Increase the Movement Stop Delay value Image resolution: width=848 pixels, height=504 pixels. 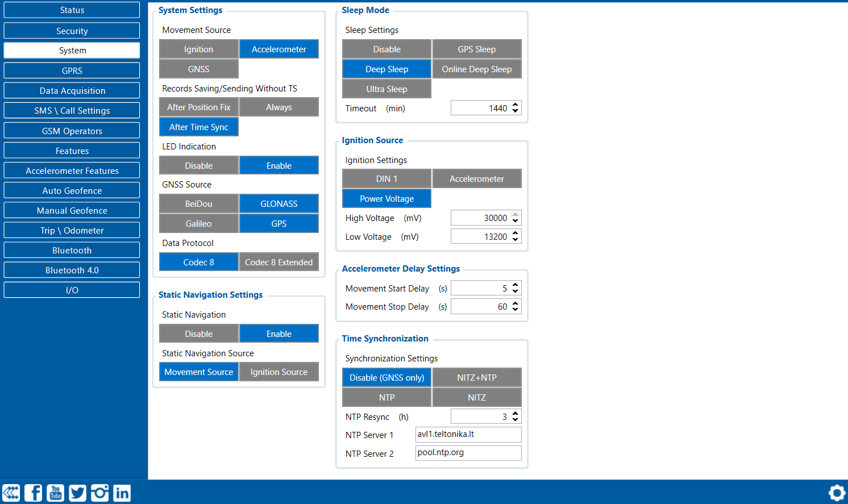[515, 303]
